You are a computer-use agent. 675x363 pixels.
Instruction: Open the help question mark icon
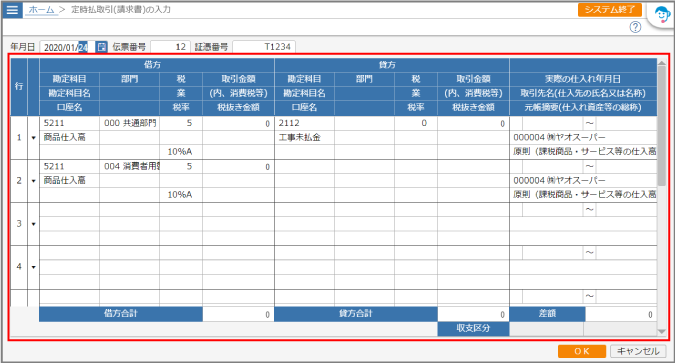point(635,27)
